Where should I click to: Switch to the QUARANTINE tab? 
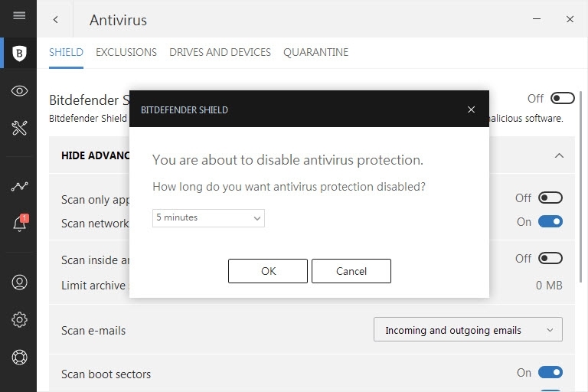pos(315,52)
